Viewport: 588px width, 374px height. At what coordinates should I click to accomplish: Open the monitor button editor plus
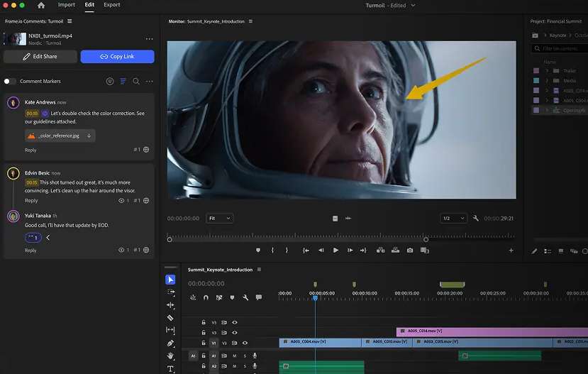[511, 251]
